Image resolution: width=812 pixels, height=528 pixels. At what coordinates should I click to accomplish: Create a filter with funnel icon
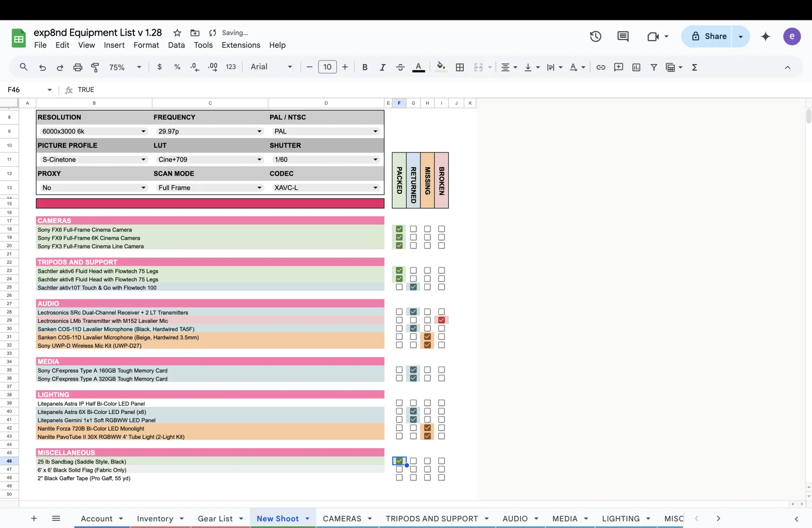coord(654,67)
